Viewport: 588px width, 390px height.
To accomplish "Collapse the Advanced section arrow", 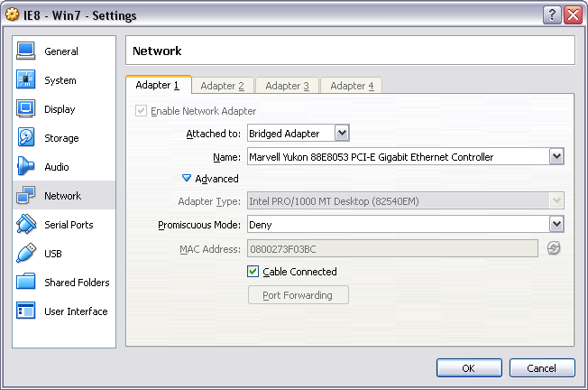I will [187, 179].
